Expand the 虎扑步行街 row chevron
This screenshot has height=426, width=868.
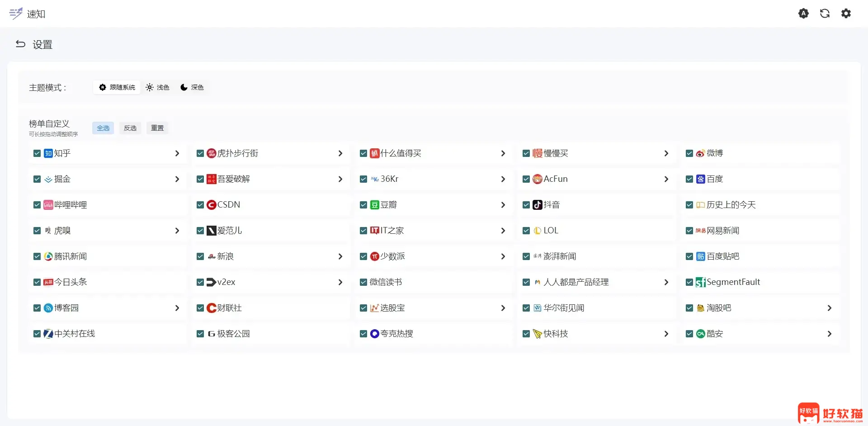coord(340,153)
